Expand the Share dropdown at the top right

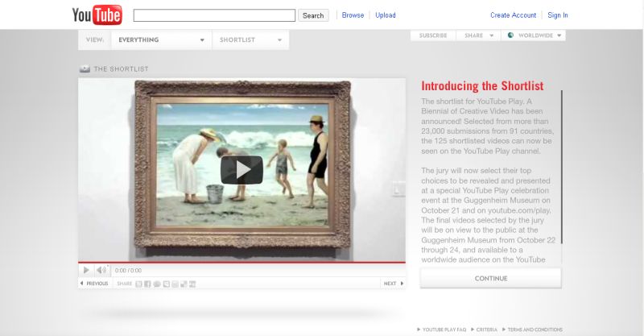point(478,35)
